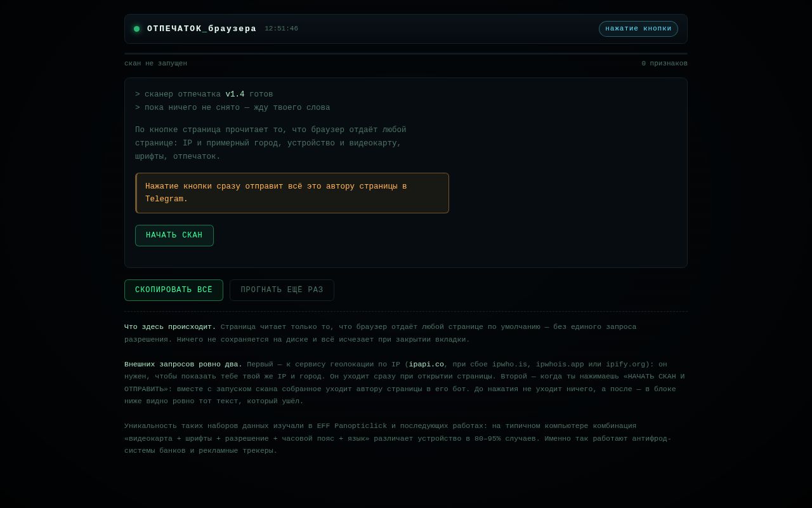Click the description starting «По кнопке страница прочитает»

[x=271, y=144]
